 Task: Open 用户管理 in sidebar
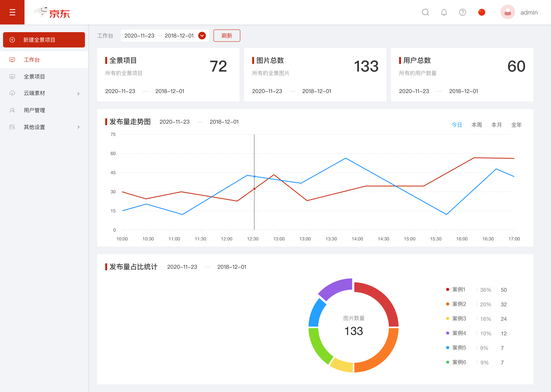coord(44,110)
